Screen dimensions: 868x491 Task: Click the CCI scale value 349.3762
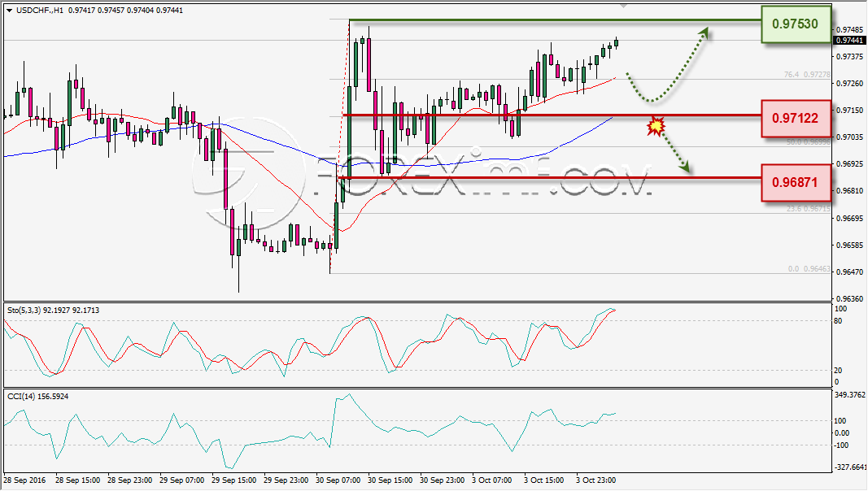point(849,395)
